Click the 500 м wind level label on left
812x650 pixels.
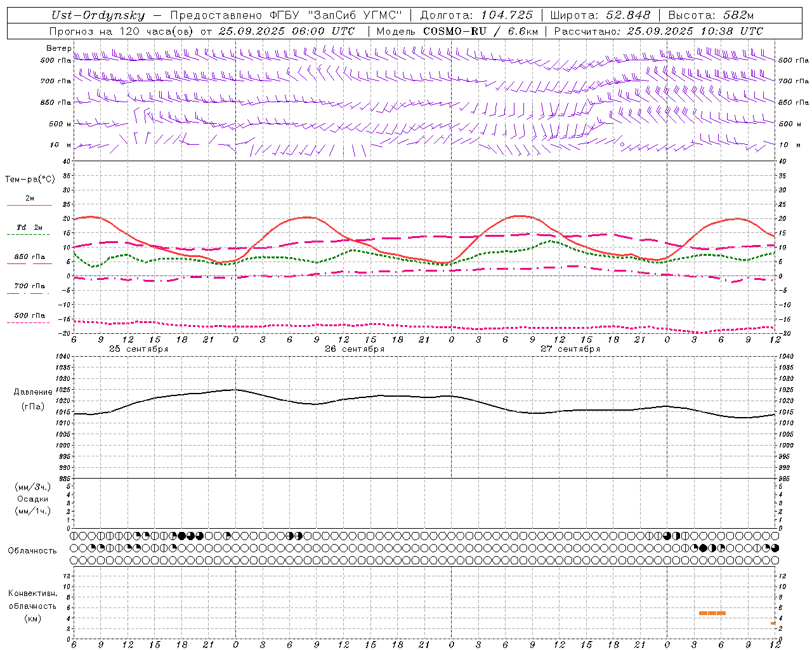[x=60, y=124]
